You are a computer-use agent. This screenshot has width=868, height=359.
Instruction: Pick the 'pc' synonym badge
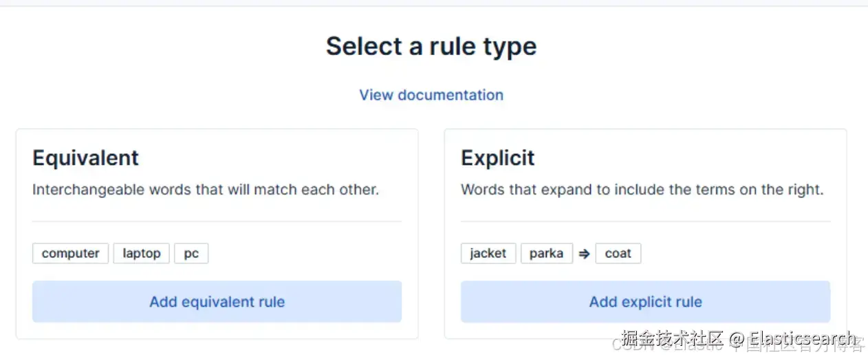click(x=191, y=253)
